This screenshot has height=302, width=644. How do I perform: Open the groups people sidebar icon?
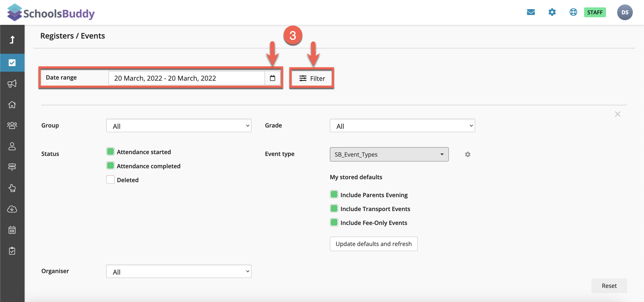[12, 125]
